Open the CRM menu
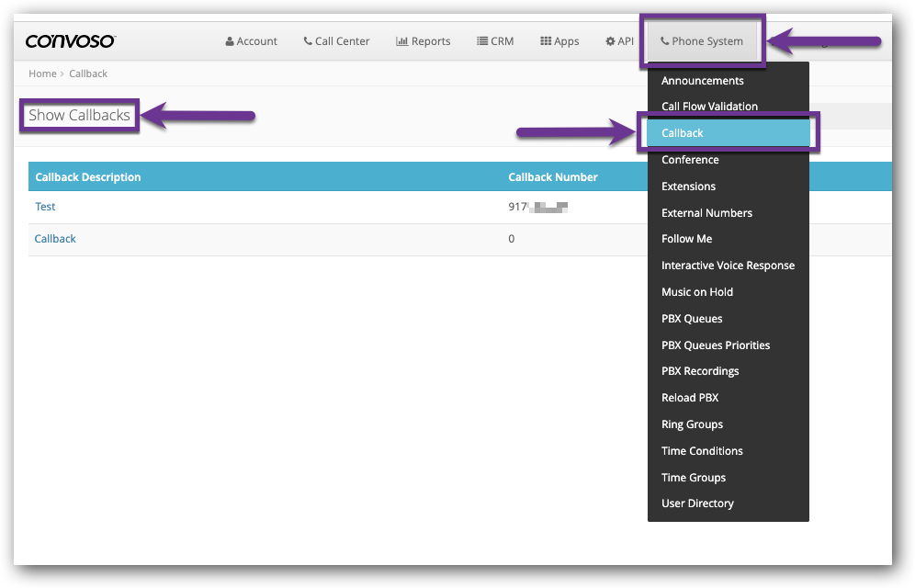915x588 pixels. click(x=495, y=41)
